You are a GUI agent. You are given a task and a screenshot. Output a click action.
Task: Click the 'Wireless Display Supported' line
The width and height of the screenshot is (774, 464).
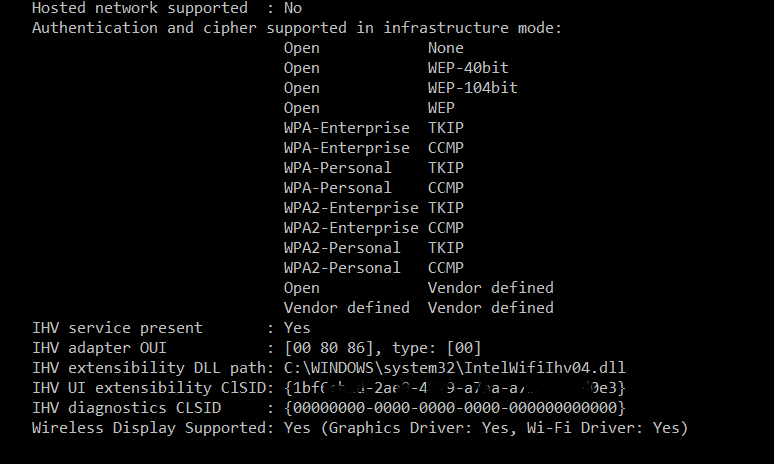tap(360, 428)
